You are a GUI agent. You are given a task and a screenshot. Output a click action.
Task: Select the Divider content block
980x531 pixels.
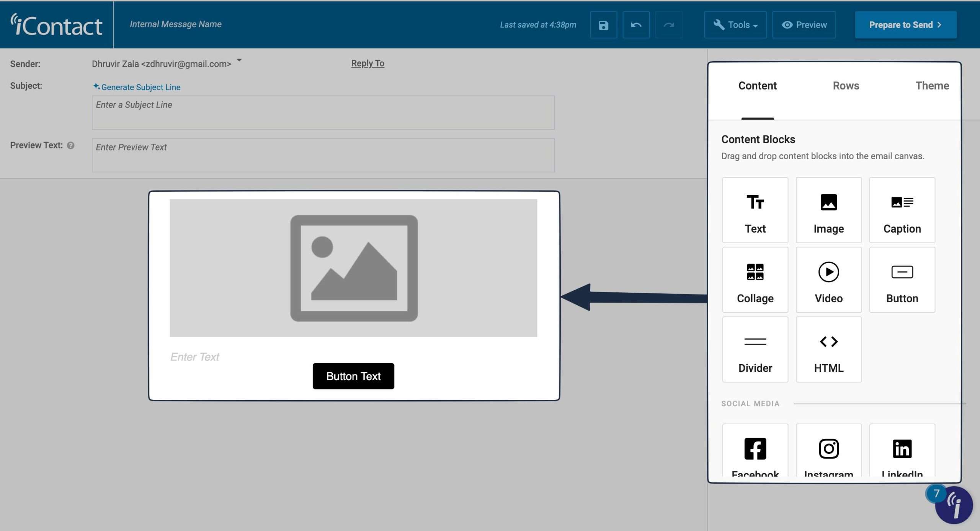[755, 349]
